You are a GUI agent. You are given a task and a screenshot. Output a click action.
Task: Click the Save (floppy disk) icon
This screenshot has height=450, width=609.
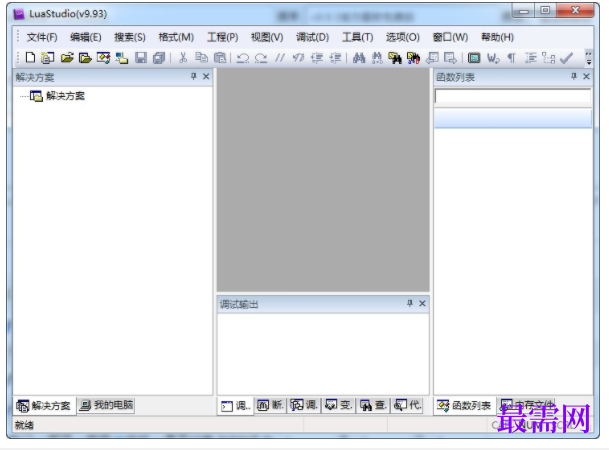click(141, 58)
